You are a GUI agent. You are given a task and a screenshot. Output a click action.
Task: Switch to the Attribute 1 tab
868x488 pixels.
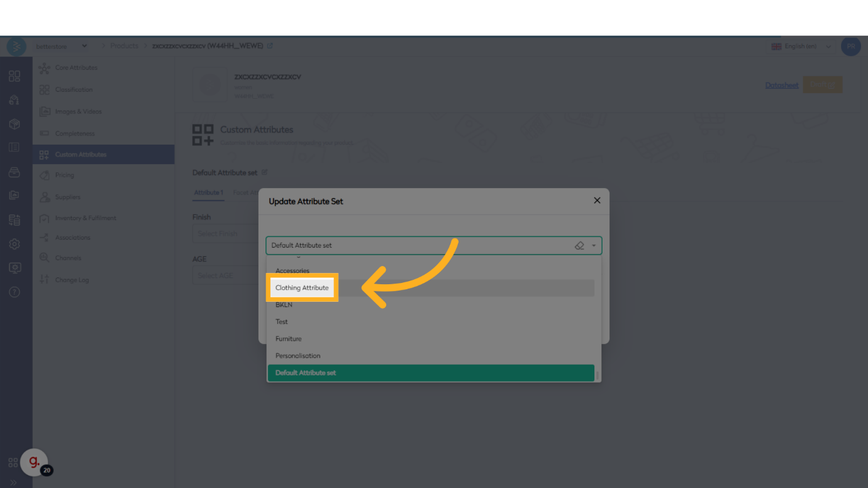(208, 192)
